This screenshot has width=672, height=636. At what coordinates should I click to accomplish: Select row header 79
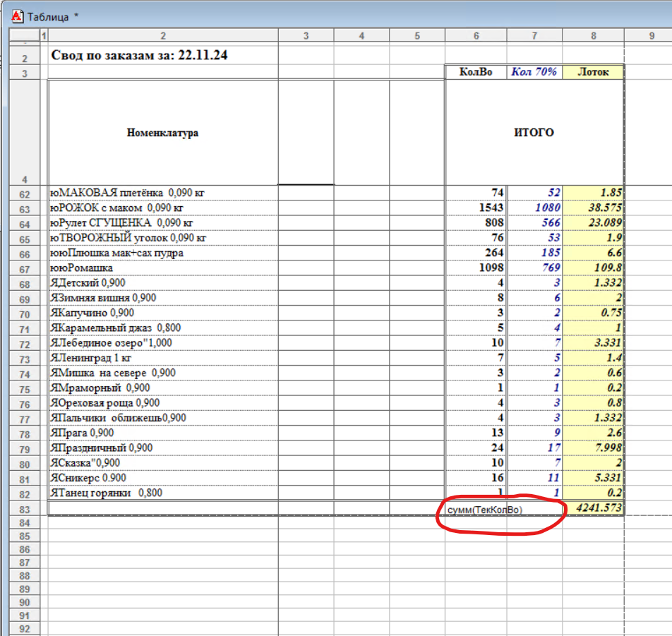point(25,449)
